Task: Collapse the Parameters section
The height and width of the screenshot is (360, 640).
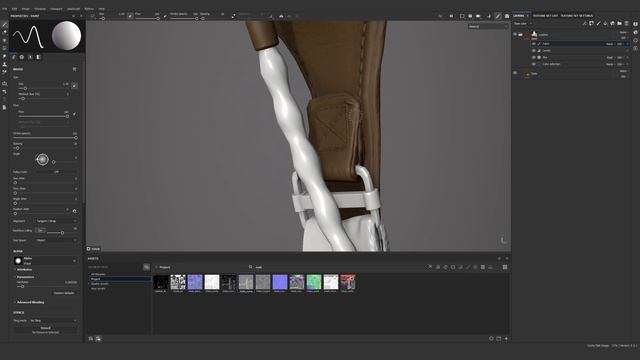Action: click(x=25, y=277)
